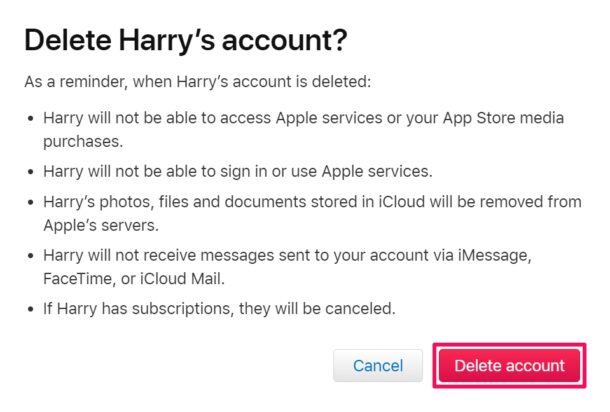Click the bullet dot before the App Store item

tap(30, 119)
